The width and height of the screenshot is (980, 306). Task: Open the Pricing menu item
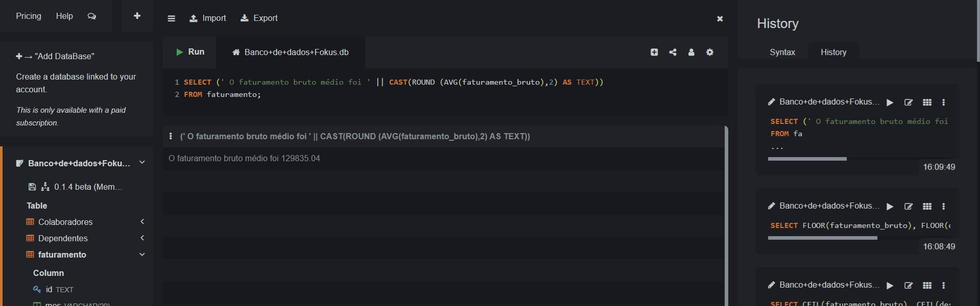click(29, 16)
